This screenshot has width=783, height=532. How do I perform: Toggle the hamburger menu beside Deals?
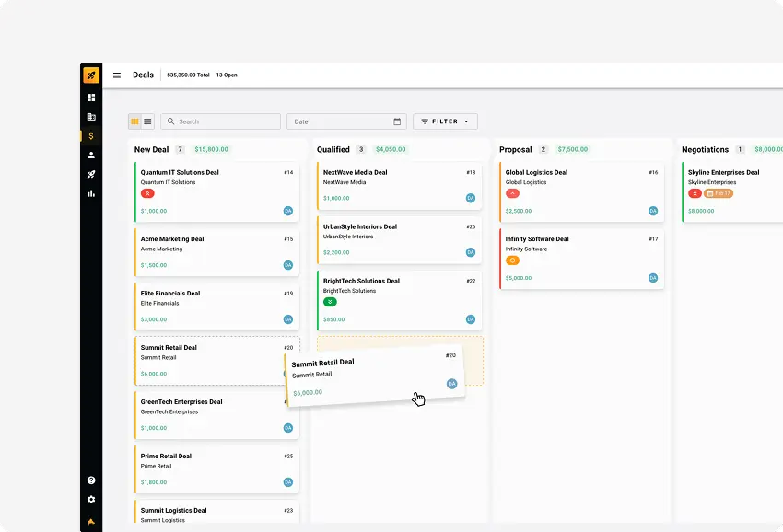[117, 75]
